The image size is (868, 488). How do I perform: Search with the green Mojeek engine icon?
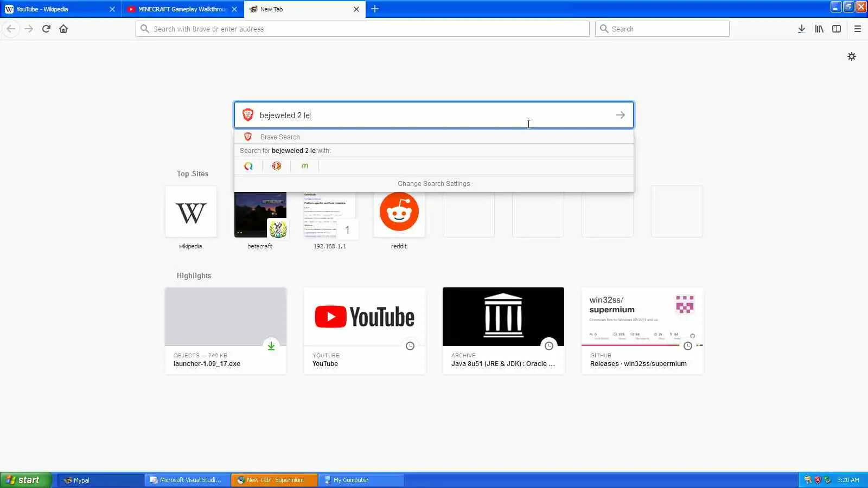pyautogui.click(x=305, y=166)
